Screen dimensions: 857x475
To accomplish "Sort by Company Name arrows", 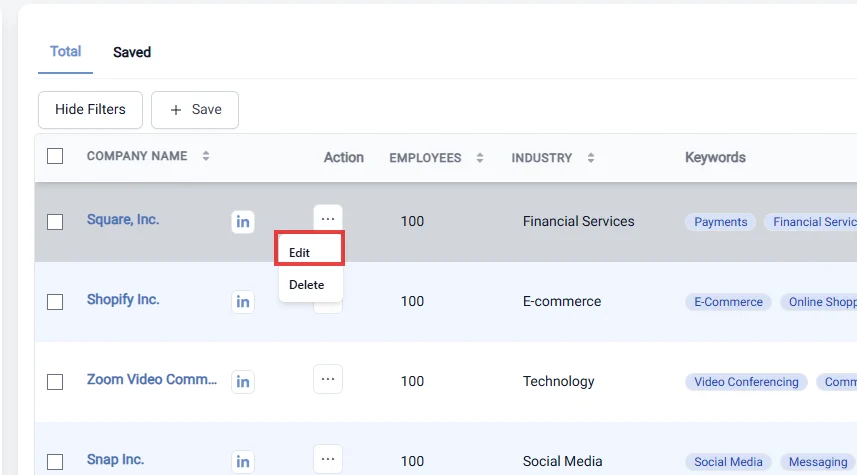I will pyautogui.click(x=206, y=156).
